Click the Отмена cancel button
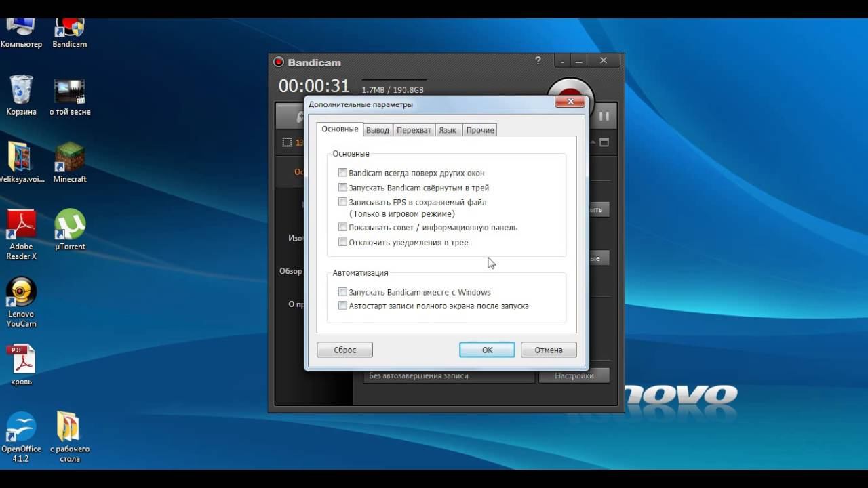The height and width of the screenshot is (488, 868). 549,350
